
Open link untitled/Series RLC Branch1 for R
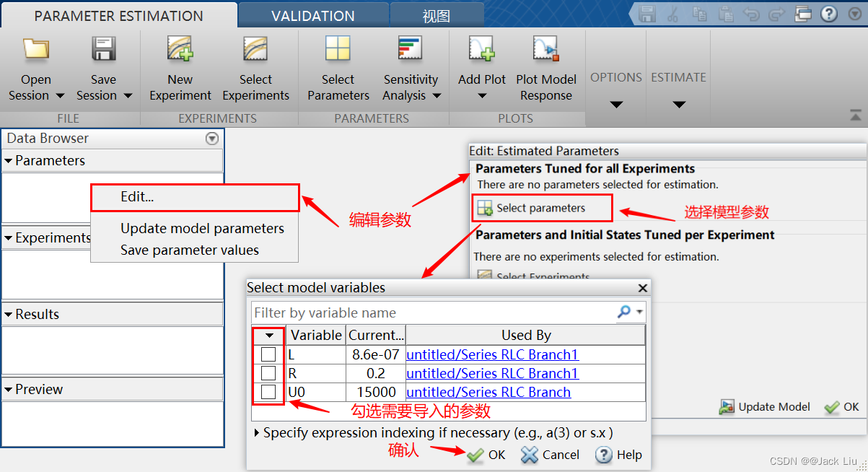click(x=493, y=373)
